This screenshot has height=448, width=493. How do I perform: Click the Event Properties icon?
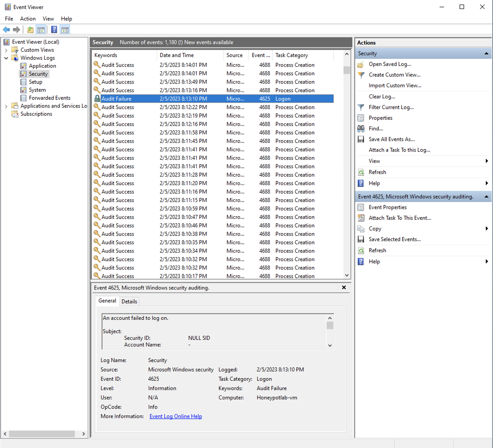tap(361, 208)
